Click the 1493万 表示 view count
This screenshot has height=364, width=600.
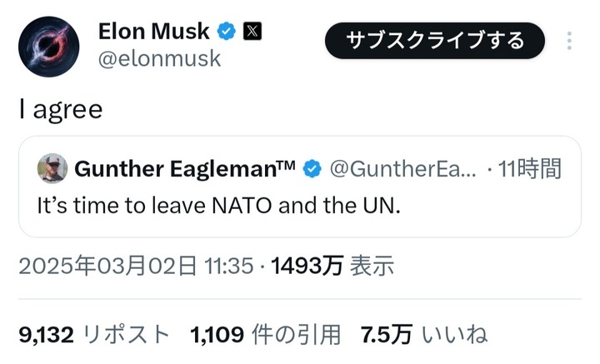tap(331, 266)
